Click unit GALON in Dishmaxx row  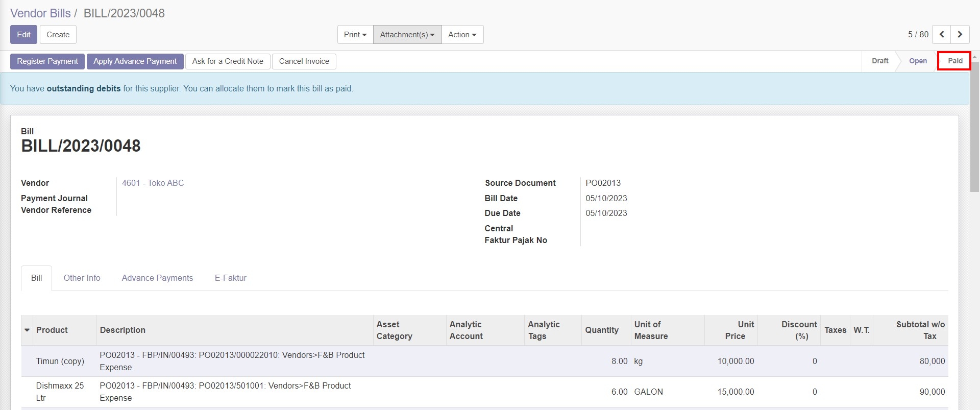point(649,392)
